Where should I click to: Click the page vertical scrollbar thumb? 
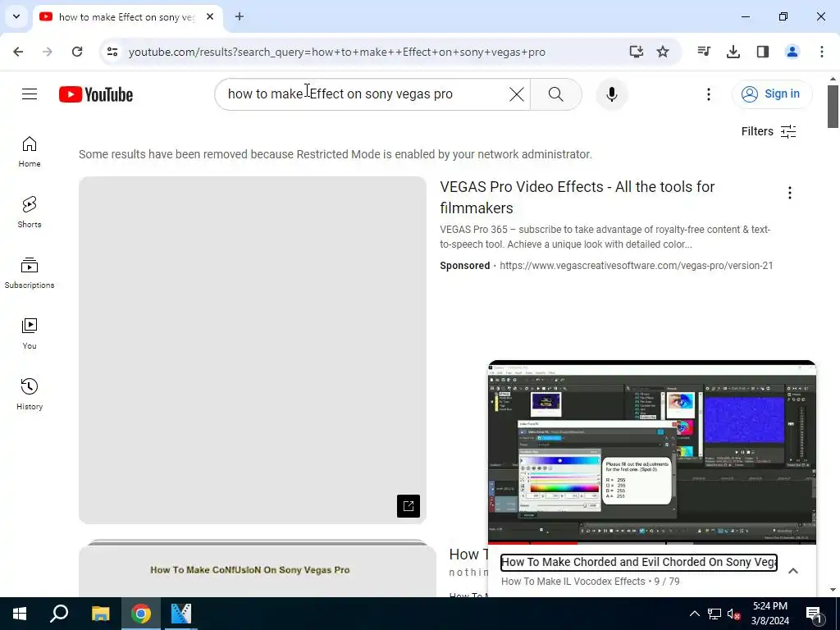833,106
